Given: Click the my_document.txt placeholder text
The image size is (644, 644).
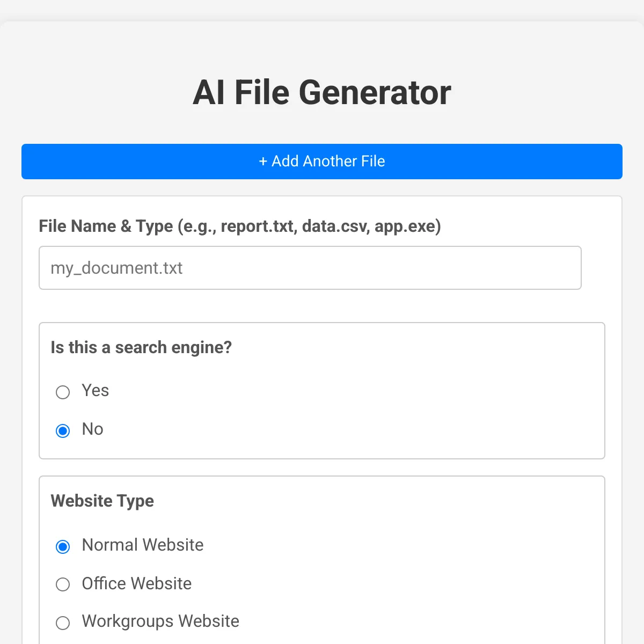Looking at the screenshot, I should [x=116, y=268].
